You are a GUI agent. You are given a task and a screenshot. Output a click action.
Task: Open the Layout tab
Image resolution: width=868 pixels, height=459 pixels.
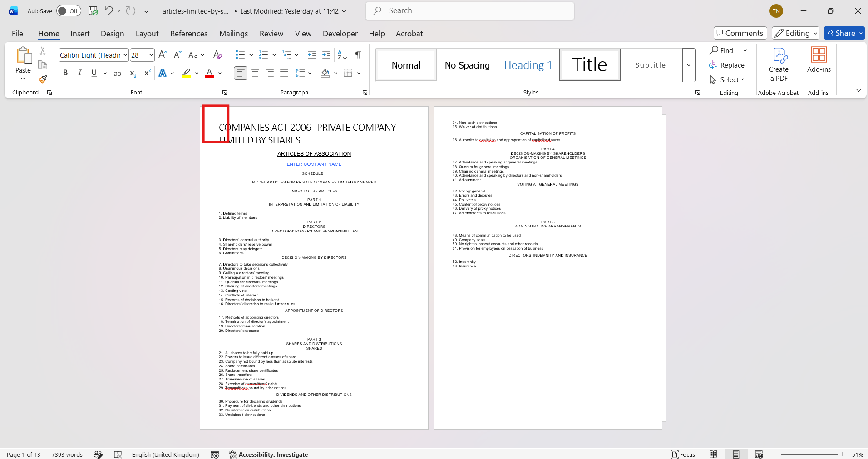pos(147,34)
